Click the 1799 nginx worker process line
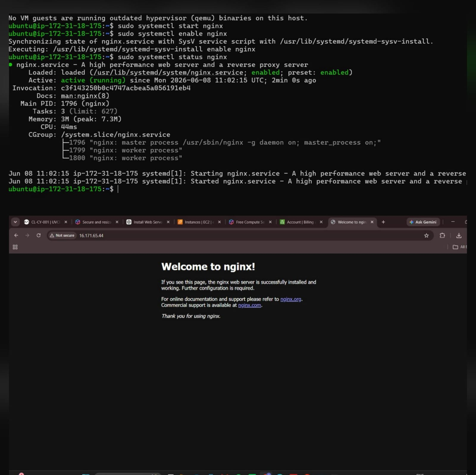This screenshot has width=476, height=475. [122, 150]
